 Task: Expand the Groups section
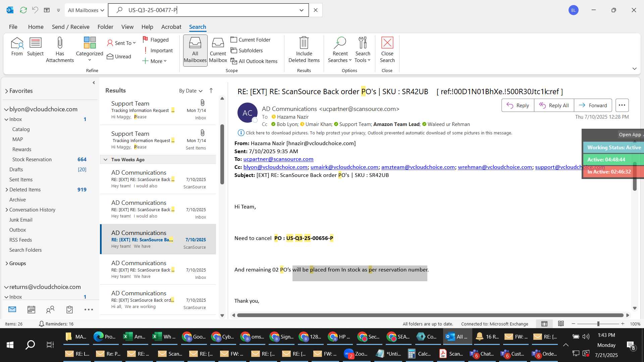[7, 263]
